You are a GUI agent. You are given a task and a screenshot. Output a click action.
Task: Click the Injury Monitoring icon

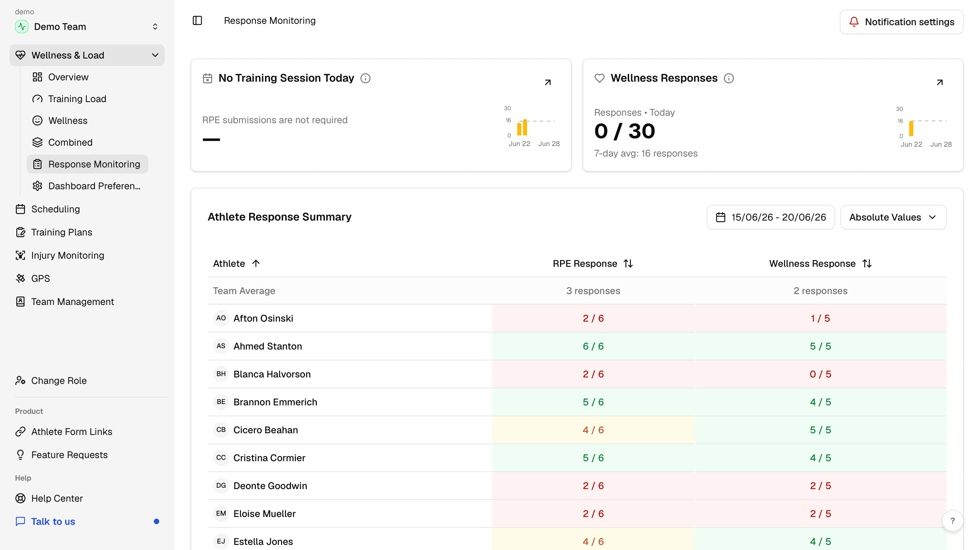coord(20,255)
